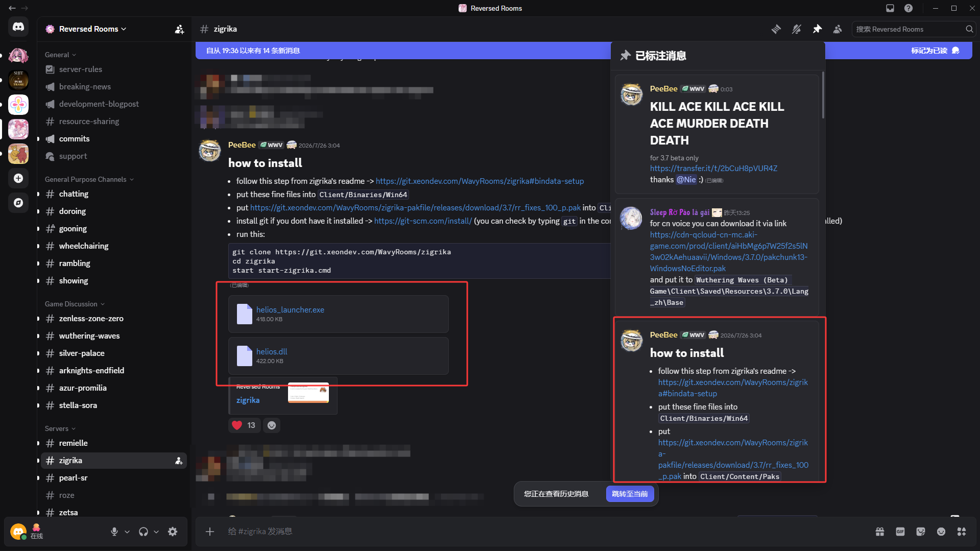The width and height of the screenshot is (980, 551).
Task: Open the helios_launcher.exe file link
Action: [x=290, y=310]
